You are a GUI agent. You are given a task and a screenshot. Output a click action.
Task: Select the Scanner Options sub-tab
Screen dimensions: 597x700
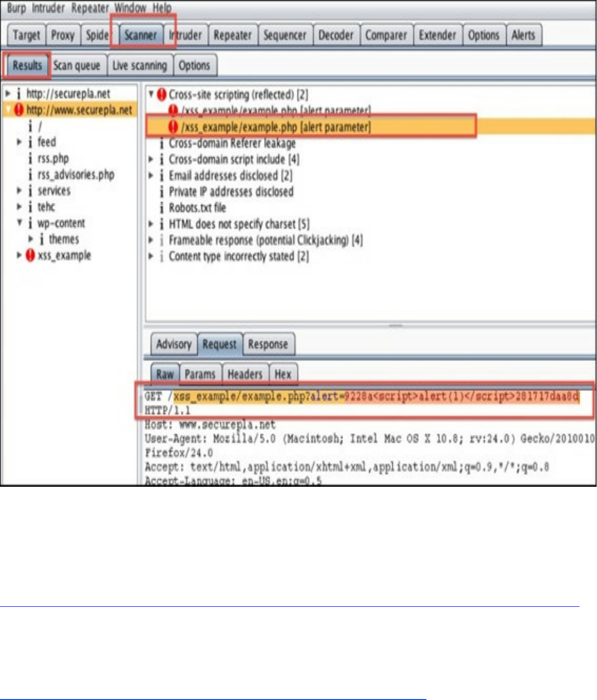pyautogui.click(x=194, y=65)
